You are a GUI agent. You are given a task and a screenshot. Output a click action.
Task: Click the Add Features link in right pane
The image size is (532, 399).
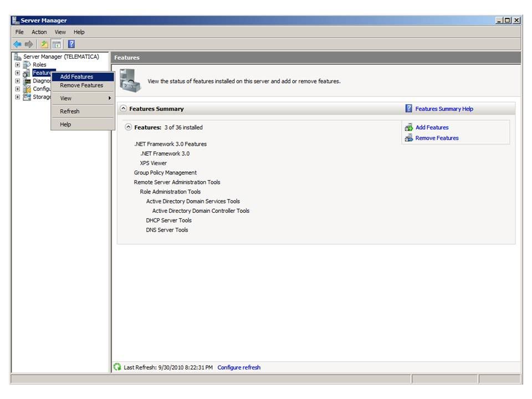(x=432, y=127)
